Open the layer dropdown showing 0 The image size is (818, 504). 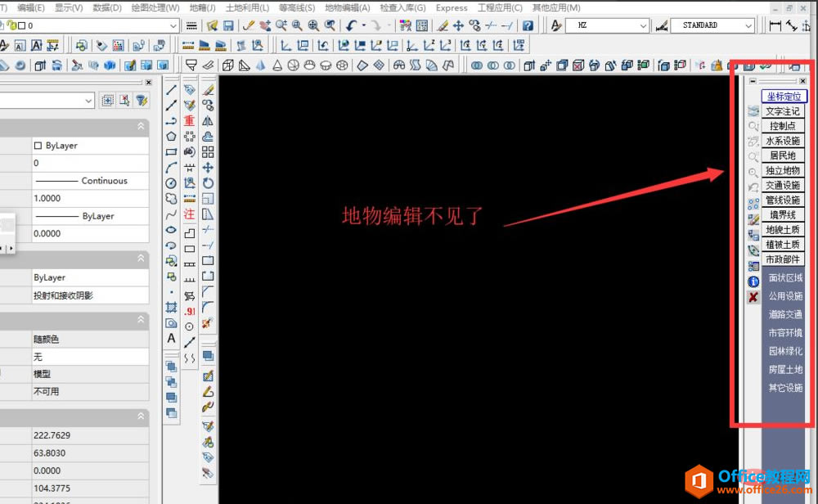coord(173,25)
